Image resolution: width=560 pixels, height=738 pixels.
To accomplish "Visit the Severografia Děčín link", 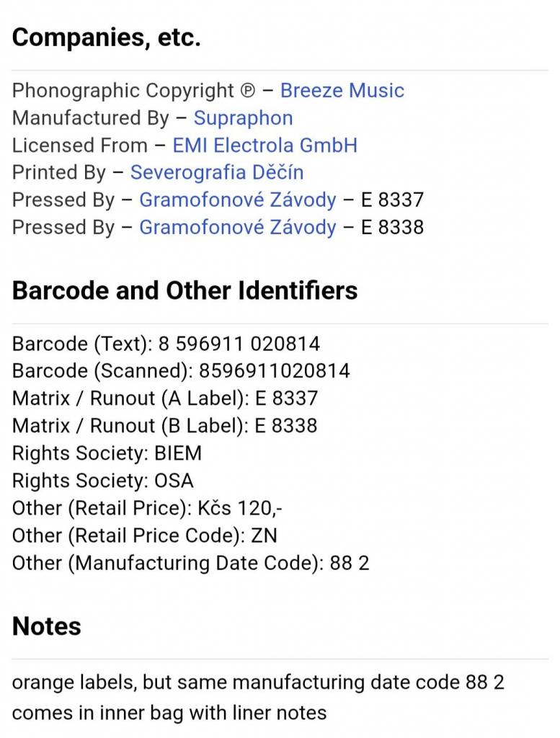I will point(217,173).
